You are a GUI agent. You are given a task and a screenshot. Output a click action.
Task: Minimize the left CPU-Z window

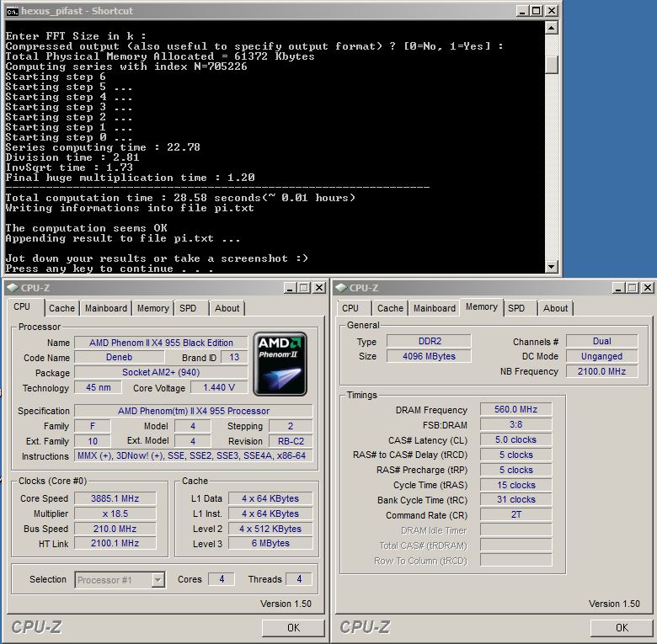(290, 288)
